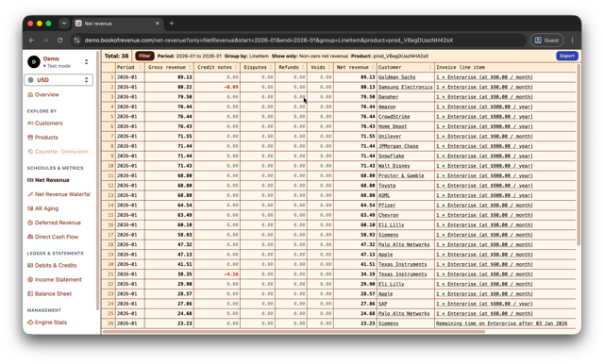Click the browser forward arrow
Image resolution: width=604 pixels, height=364 pixels.
45,40
